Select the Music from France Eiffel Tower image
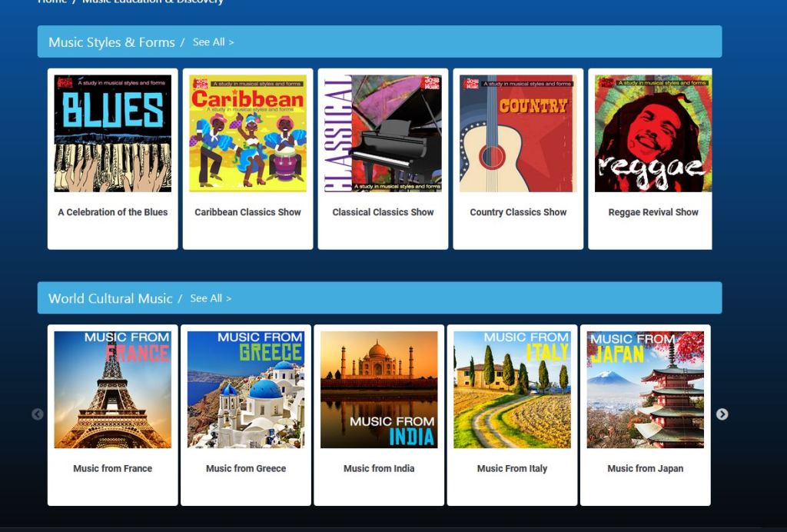This screenshot has width=787, height=532. click(113, 390)
